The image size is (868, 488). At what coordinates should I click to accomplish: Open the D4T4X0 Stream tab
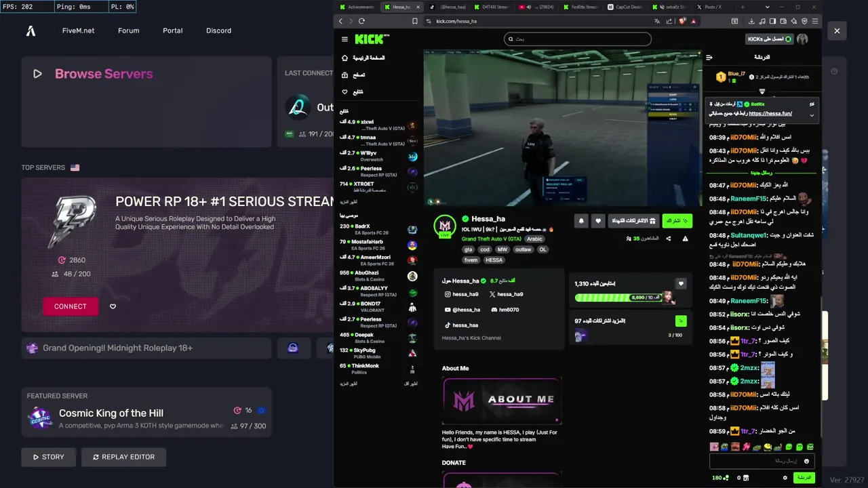pos(490,7)
